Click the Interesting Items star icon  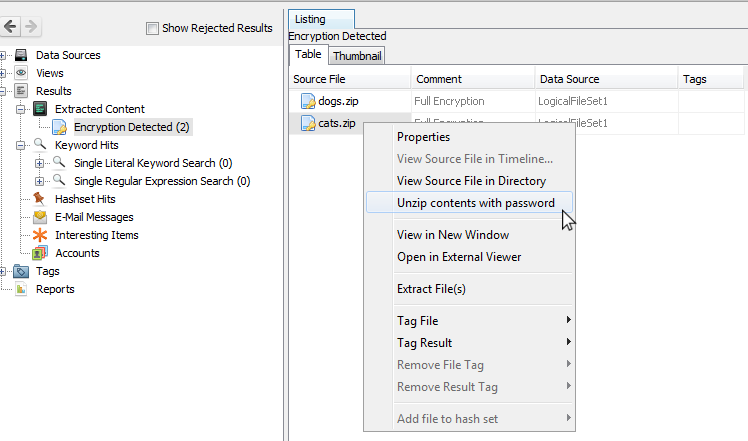click(40, 235)
